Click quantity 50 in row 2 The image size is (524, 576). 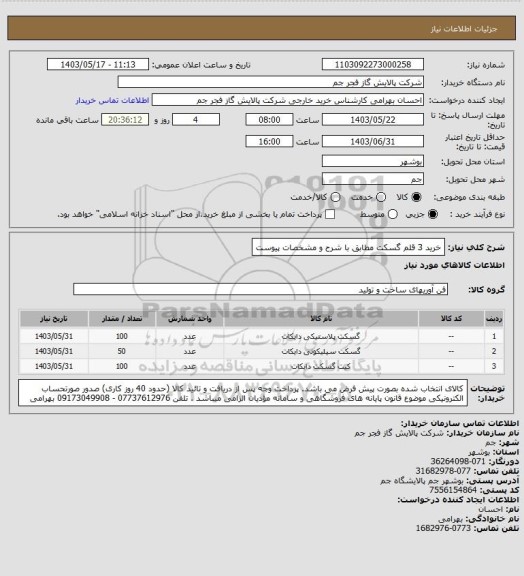click(122, 351)
